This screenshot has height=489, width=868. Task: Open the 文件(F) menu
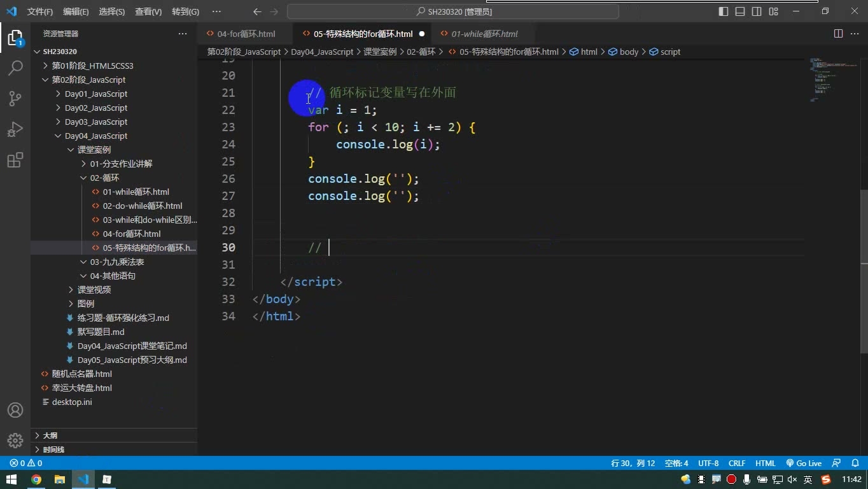tap(40, 11)
